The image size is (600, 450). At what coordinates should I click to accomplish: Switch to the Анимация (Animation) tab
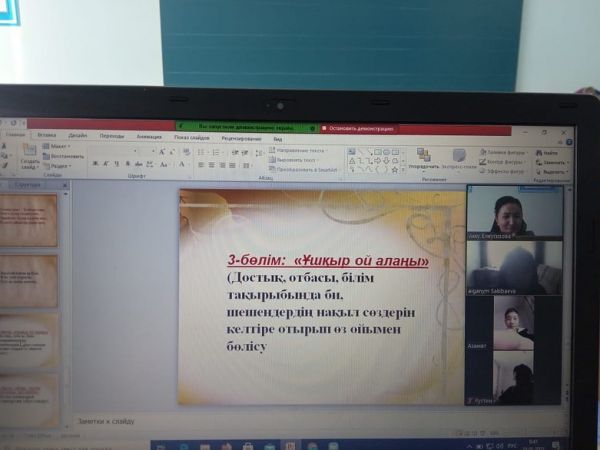(148, 136)
